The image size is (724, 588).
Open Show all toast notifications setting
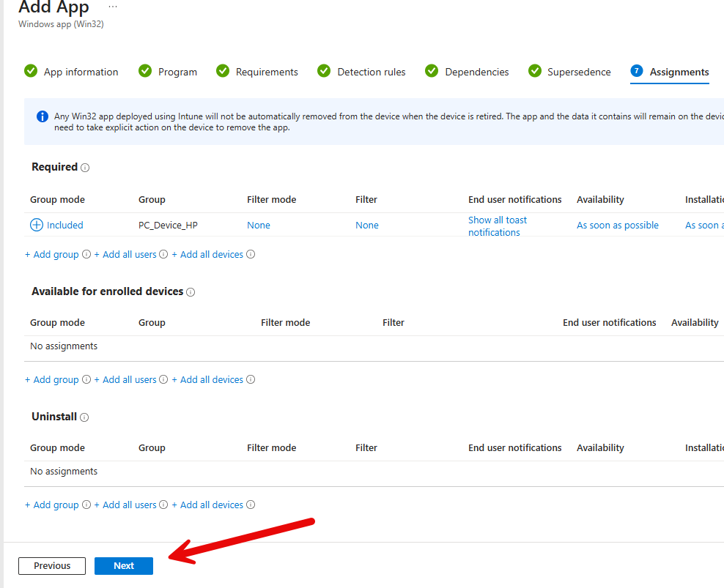point(498,226)
